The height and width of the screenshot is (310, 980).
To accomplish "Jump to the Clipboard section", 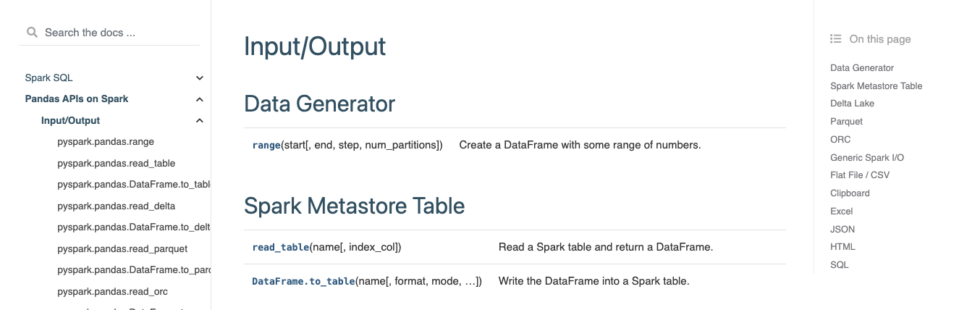I will (850, 193).
